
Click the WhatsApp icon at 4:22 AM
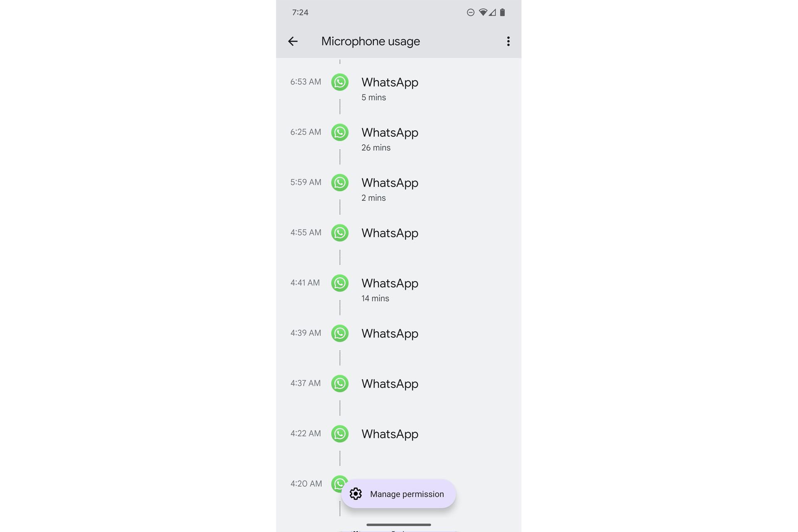click(x=340, y=433)
